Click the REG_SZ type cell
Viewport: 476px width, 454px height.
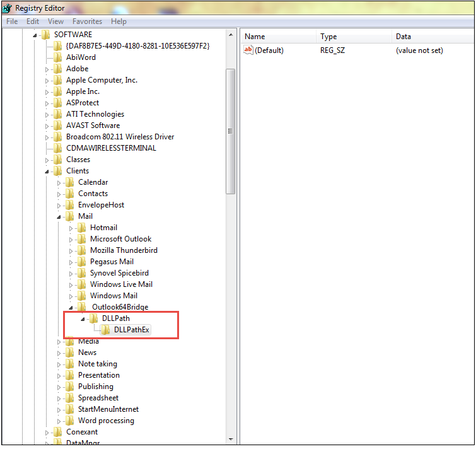pyautogui.click(x=332, y=50)
